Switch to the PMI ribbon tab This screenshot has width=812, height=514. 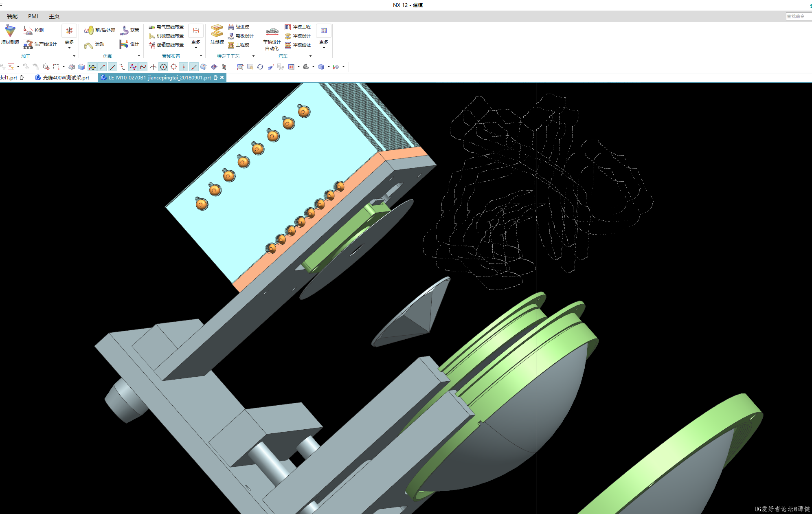pos(33,16)
